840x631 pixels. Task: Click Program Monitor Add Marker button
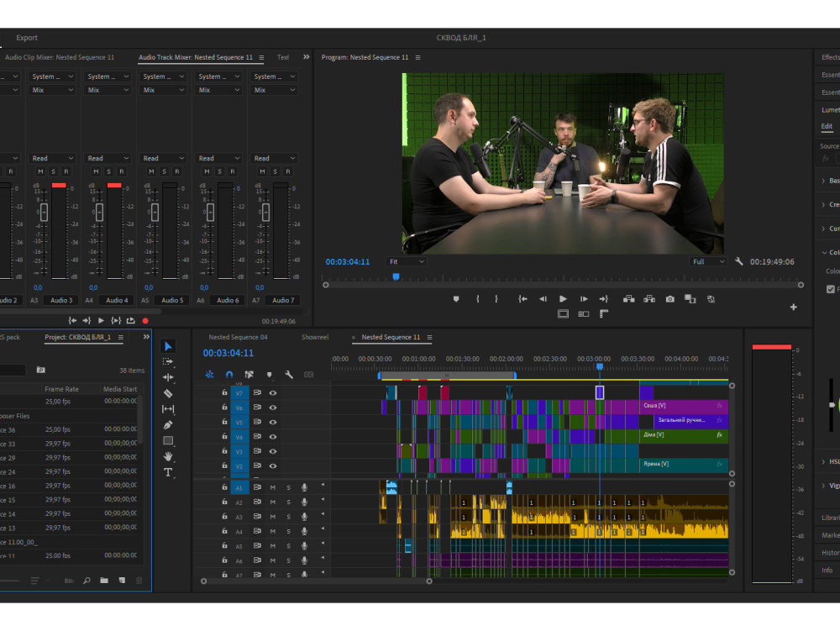click(456, 299)
